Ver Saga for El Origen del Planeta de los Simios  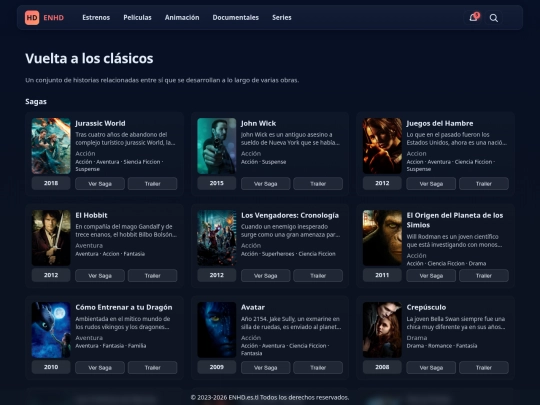click(431, 276)
